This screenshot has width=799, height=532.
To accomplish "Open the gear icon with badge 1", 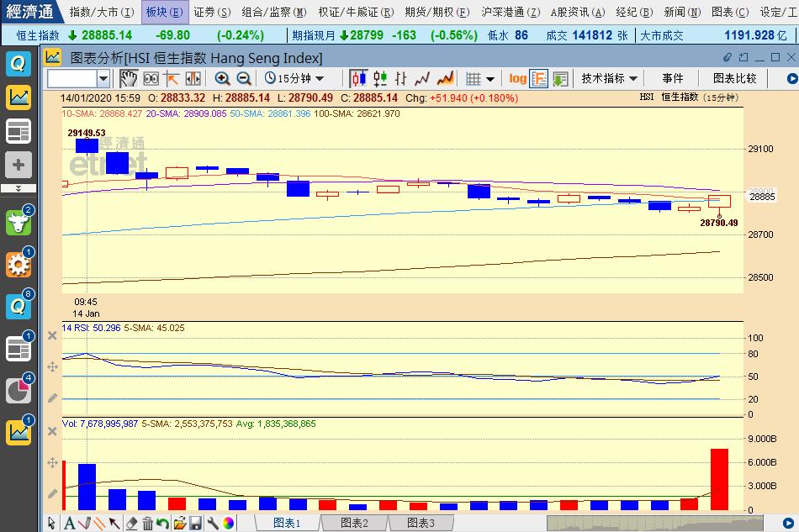I will 19,264.
